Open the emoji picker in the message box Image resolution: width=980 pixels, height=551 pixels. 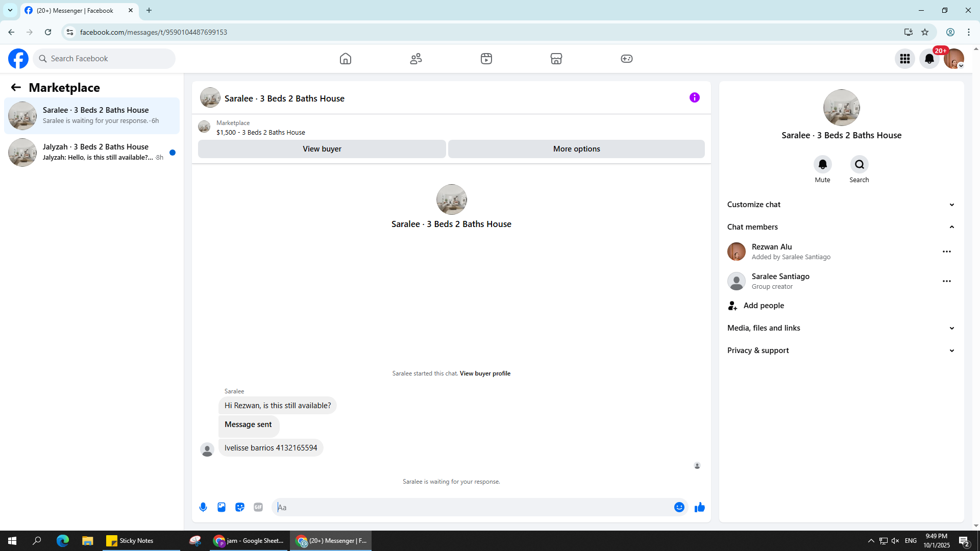[679, 507]
